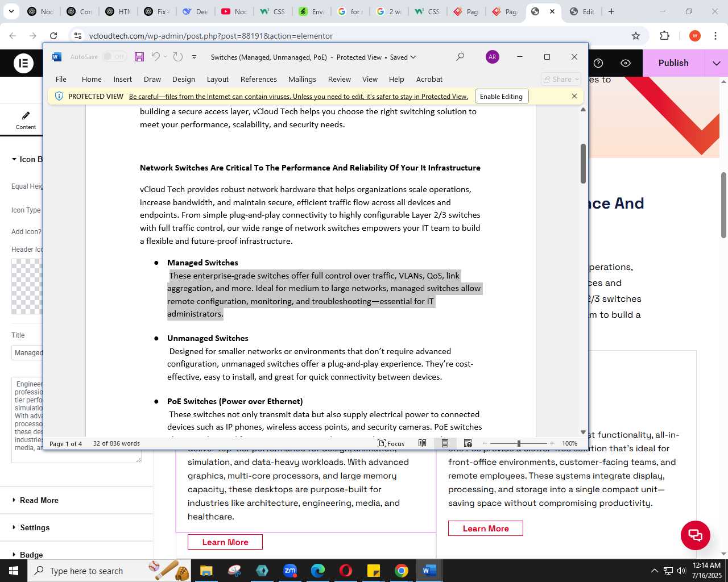Click the zoom in plus button
Image resolution: width=728 pixels, height=582 pixels.
pos(552,443)
